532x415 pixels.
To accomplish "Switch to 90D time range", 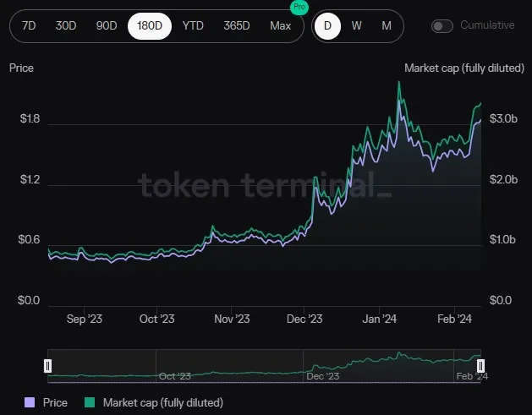I will click(x=107, y=25).
